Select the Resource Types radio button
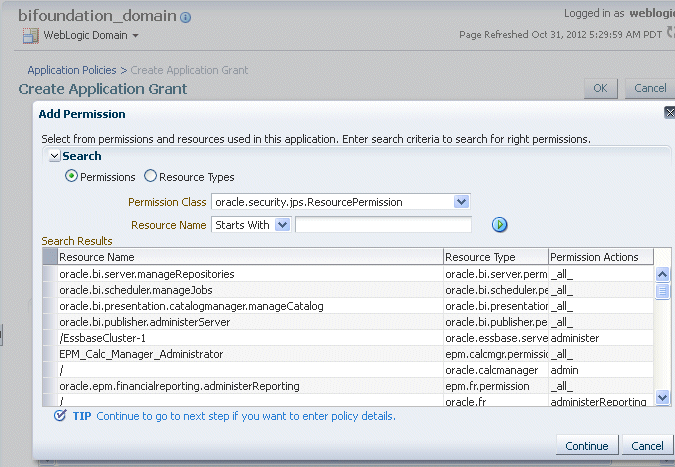The height and width of the screenshot is (467, 675). tap(150, 176)
